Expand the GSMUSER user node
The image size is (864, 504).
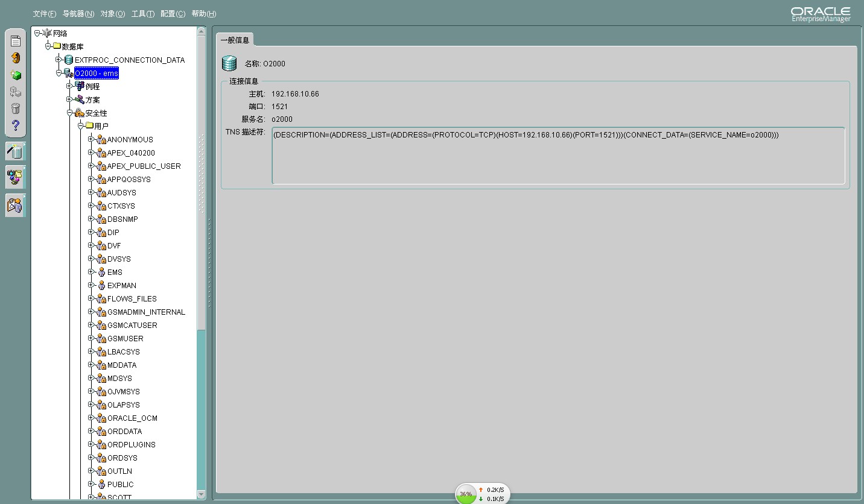click(x=91, y=338)
